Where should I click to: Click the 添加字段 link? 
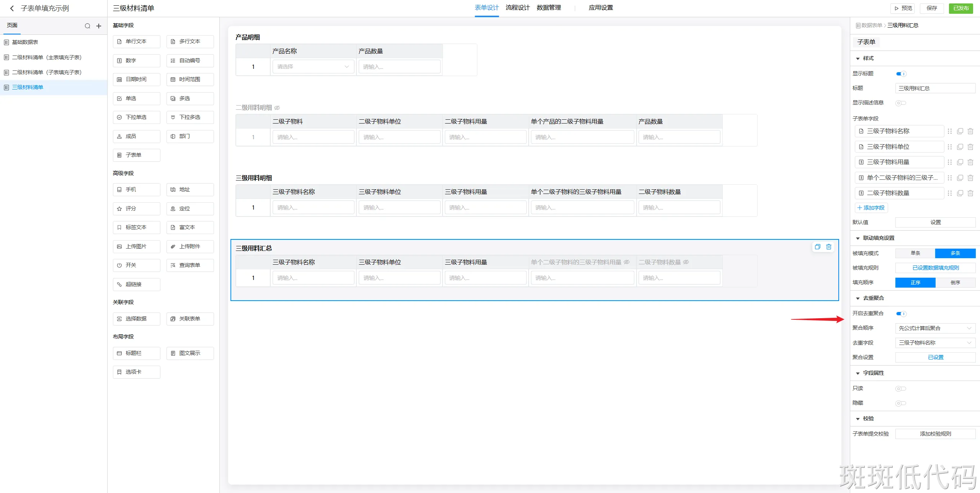[x=871, y=208]
